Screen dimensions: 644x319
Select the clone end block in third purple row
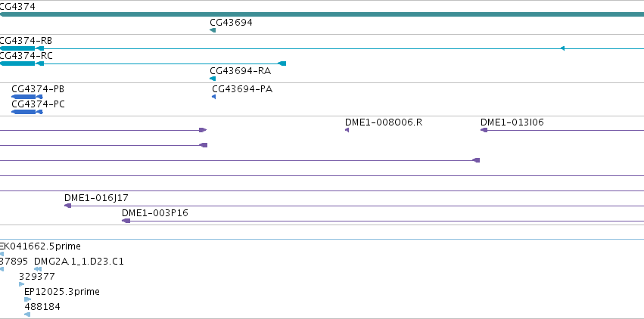pyautogui.click(x=476, y=160)
